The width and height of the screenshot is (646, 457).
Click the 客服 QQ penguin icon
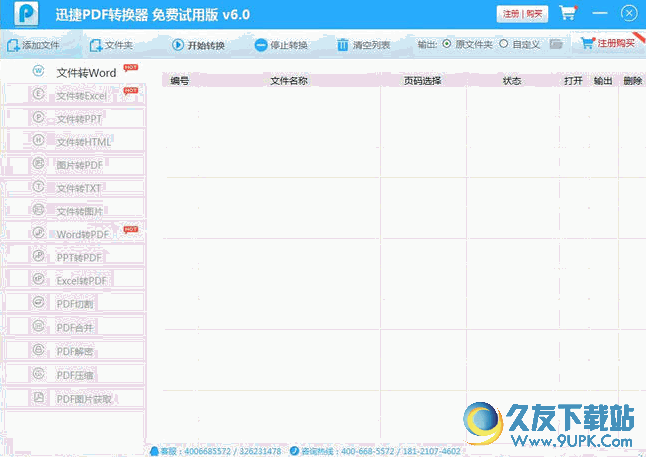coord(154,451)
